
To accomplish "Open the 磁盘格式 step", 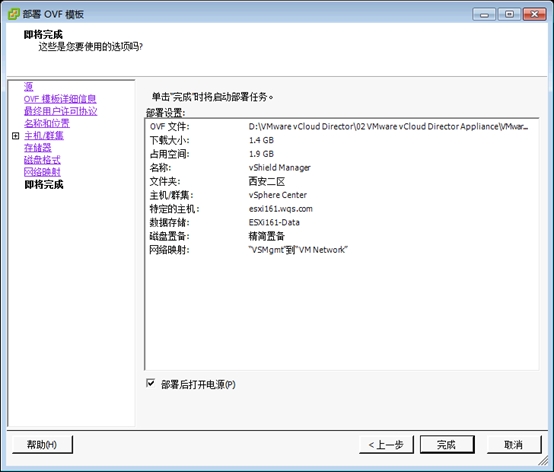I will pyautogui.click(x=42, y=160).
